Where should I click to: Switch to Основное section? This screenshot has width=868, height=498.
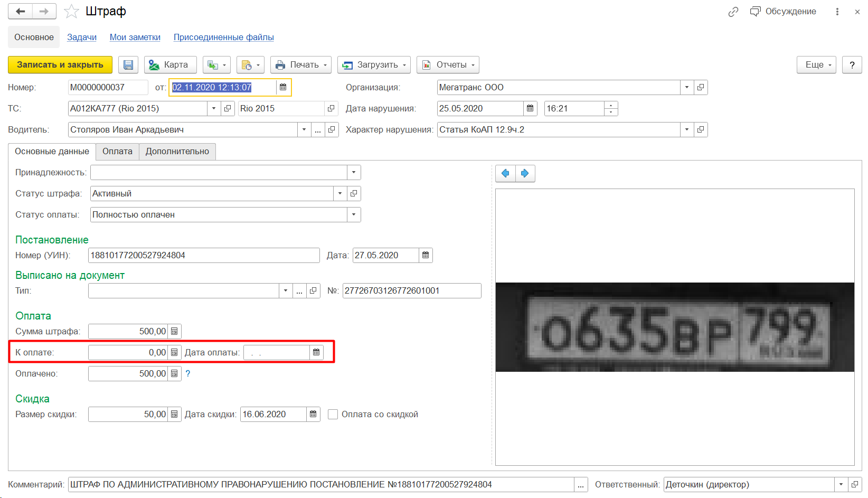34,37
